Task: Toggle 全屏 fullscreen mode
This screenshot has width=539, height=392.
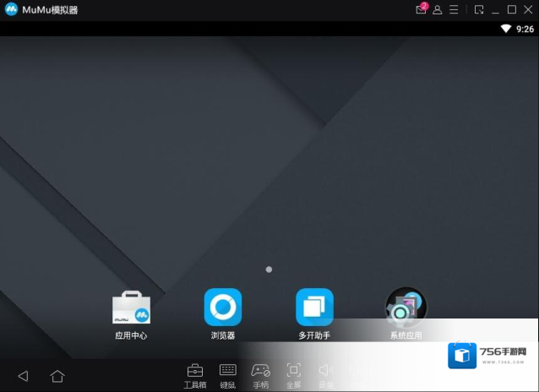Action: (293, 372)
